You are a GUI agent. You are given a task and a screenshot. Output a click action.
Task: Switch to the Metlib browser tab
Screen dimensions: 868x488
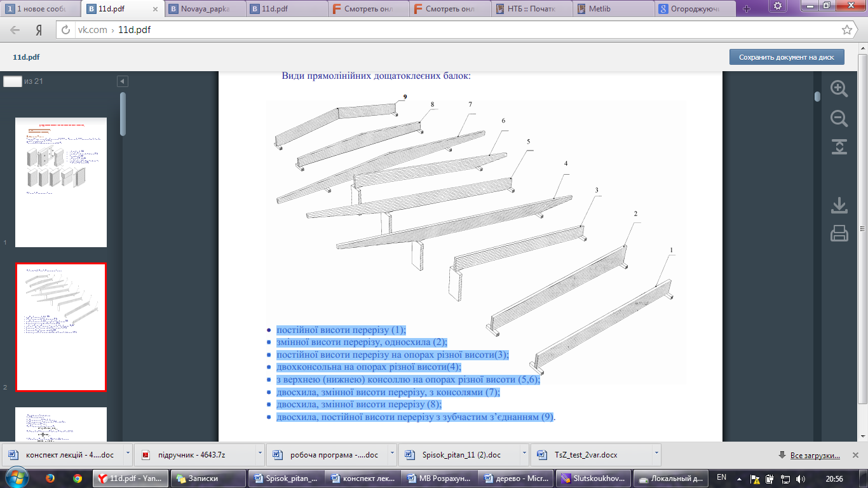click(x=613, y=9)
